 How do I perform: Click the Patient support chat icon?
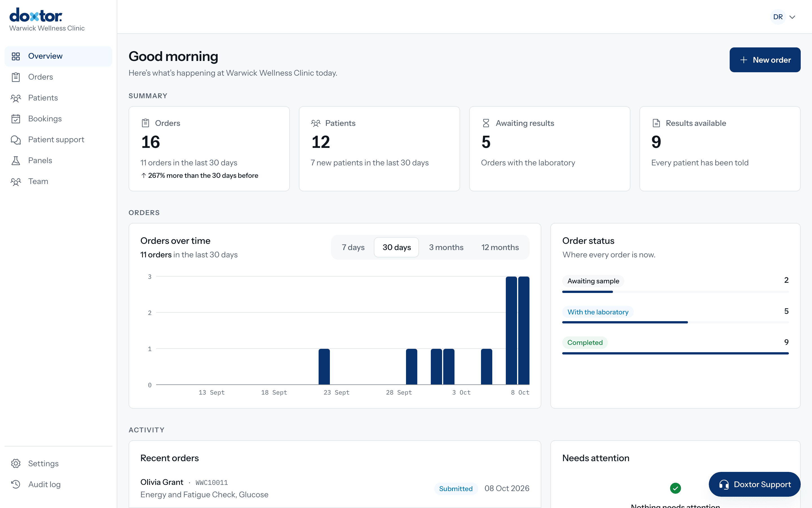tap(16, 139)
